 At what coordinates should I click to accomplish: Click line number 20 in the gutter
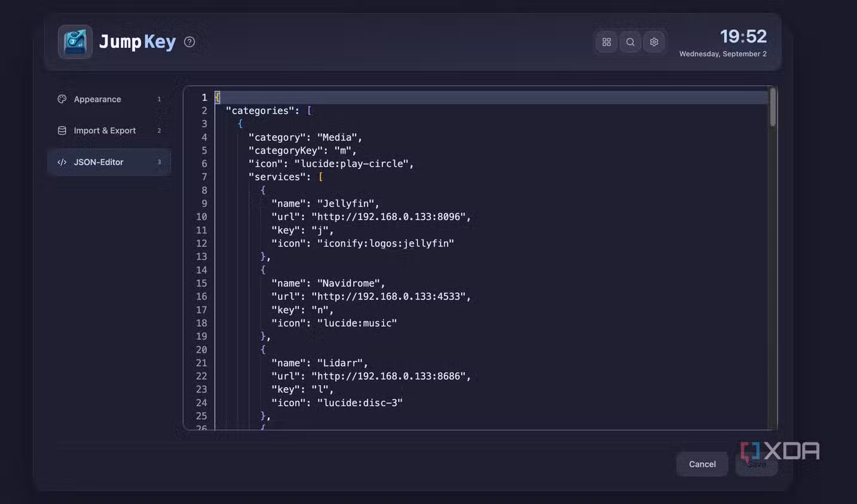coord(201,350)
